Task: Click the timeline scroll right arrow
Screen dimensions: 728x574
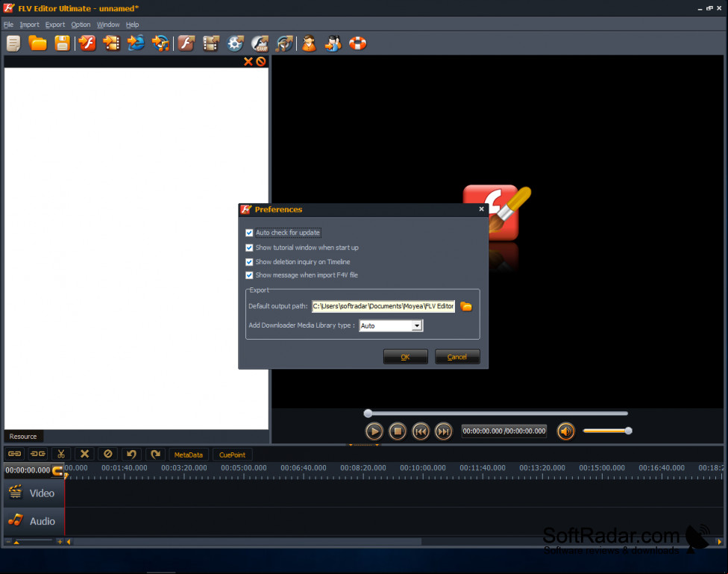Action: click(720, 542)
